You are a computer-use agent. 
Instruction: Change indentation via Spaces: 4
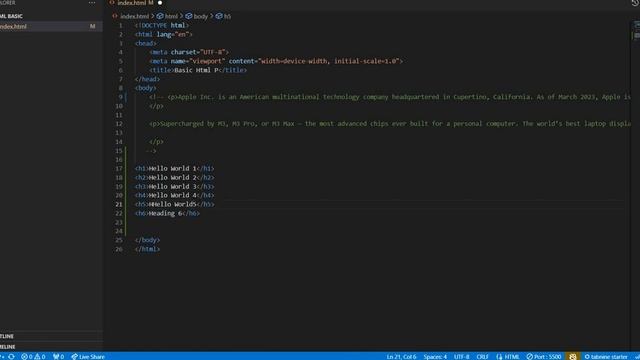click(x=435, y=356)
